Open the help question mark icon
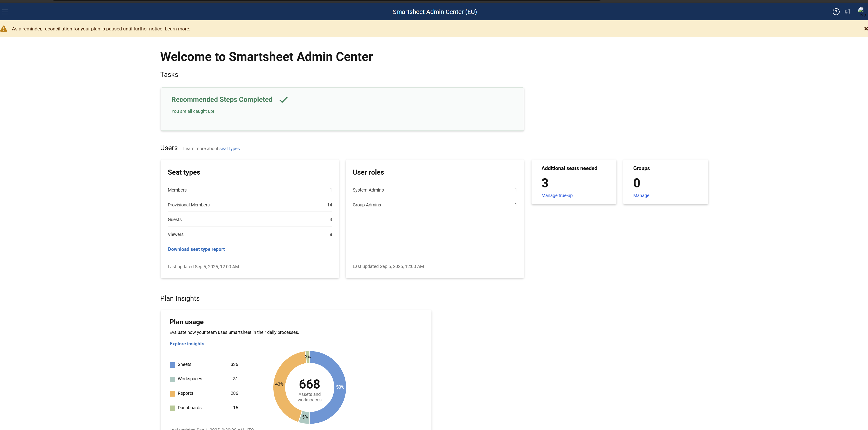The image size is (868, 430). pos(836,12)
